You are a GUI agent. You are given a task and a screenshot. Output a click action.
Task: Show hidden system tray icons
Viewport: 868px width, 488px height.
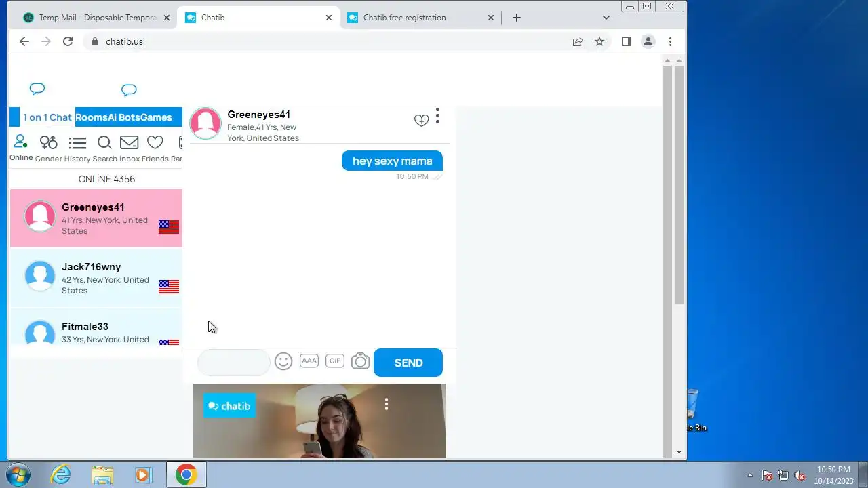[750, 476]
